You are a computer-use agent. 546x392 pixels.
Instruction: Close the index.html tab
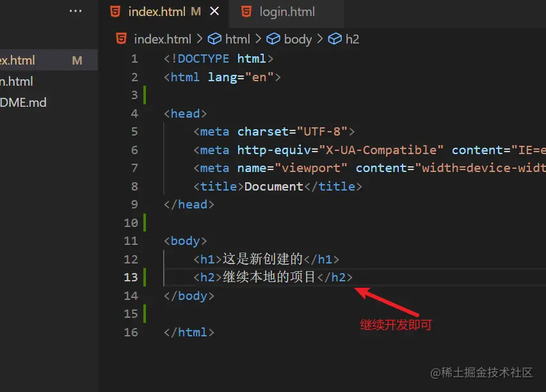tap(214, 12)
